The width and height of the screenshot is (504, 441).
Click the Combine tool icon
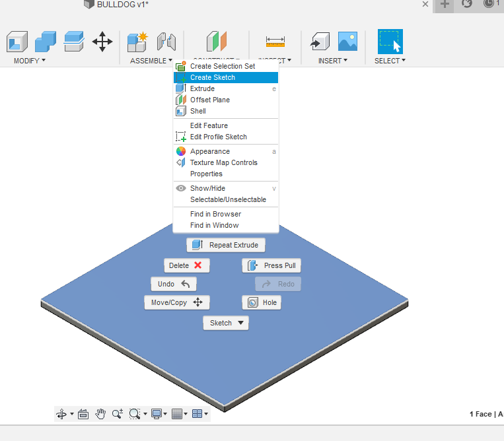tap(46, 42)
